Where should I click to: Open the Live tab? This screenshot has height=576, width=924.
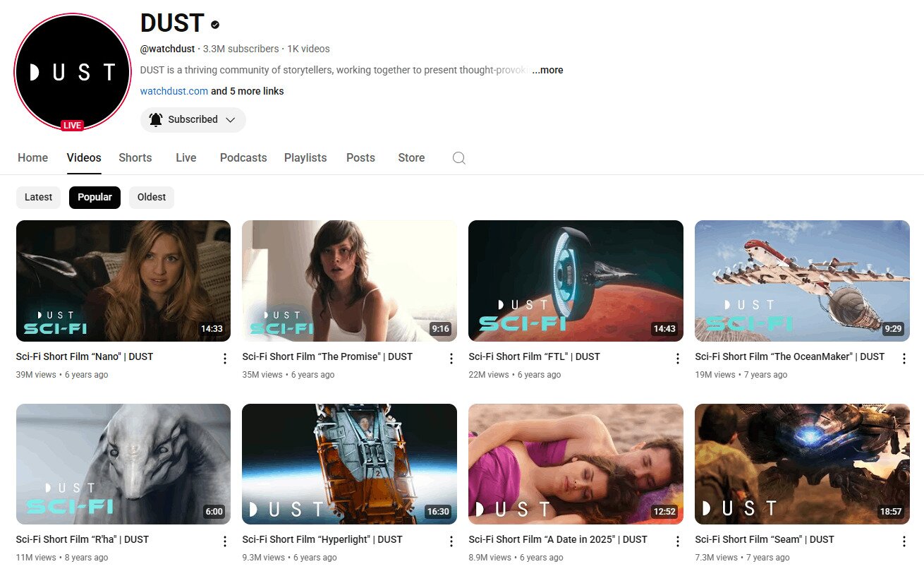click(x=186, y=157)
